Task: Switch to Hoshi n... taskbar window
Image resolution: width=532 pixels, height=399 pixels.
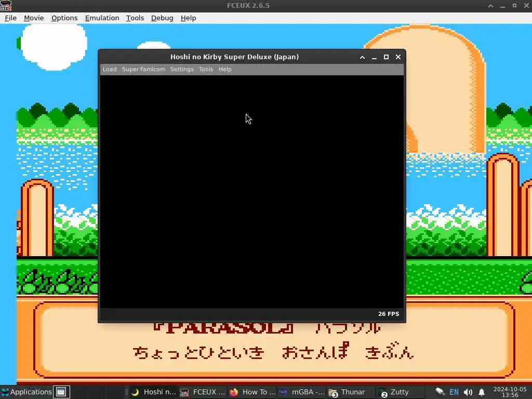Action: coord(153,392)
